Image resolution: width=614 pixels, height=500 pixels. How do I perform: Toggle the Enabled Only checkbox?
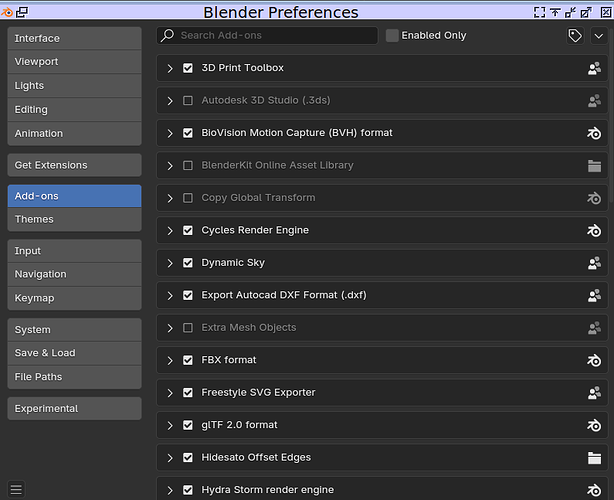392,36
